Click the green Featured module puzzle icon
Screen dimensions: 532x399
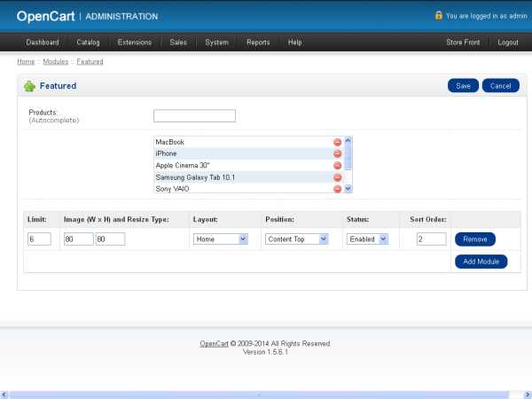(x=29, y=86)
